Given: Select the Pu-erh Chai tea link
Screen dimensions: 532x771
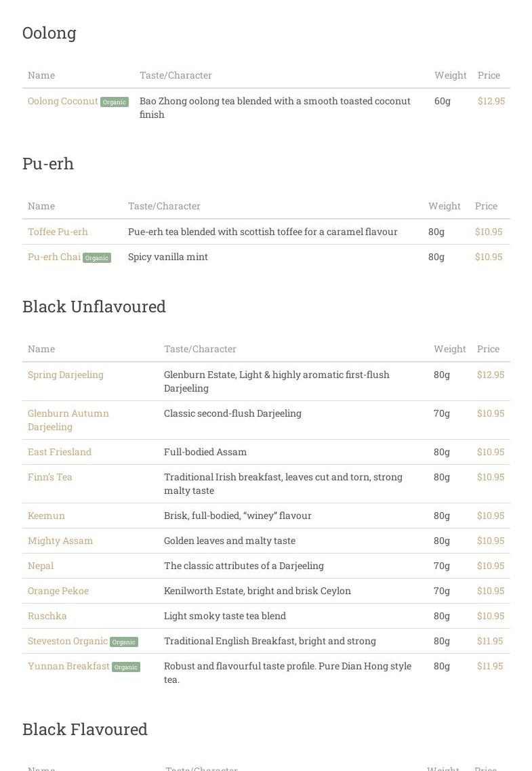Looking at the screenshot, I should (x=54, y=257).
